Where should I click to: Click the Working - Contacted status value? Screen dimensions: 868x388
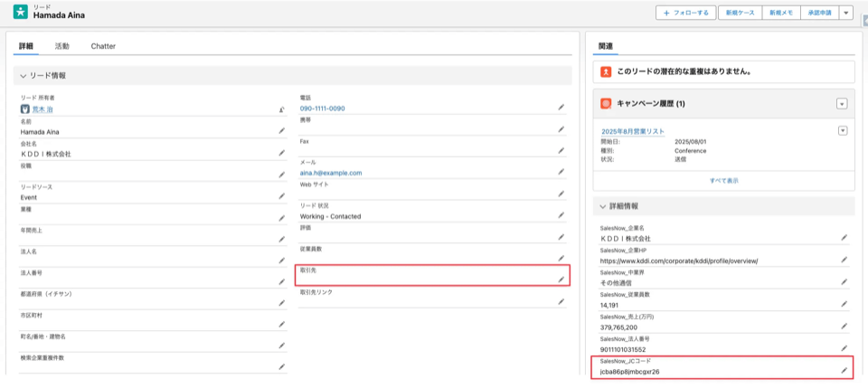(x=330, y=216)
